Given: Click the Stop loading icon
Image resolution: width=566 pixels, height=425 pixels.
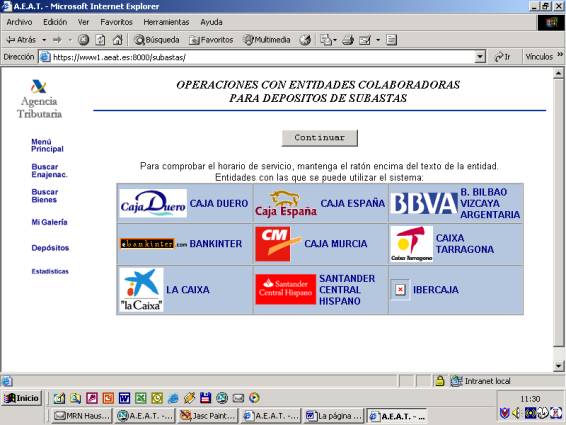Looking at the screenshot, I should (84, 40).
